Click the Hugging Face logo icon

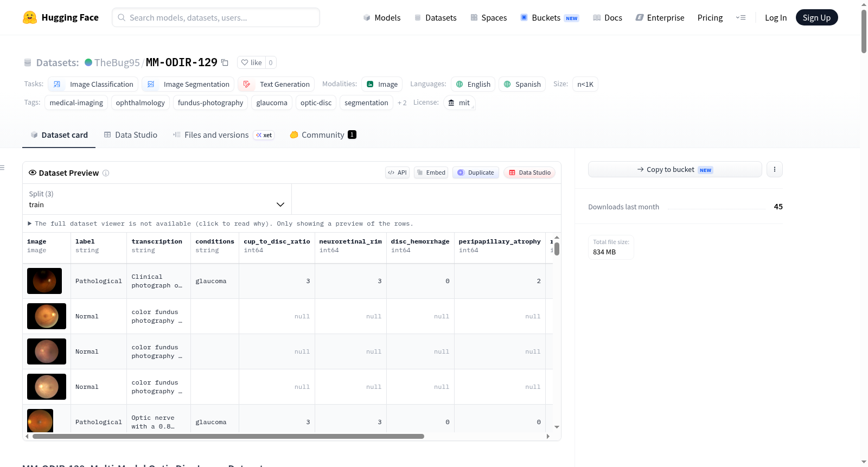tap(30, 17)
